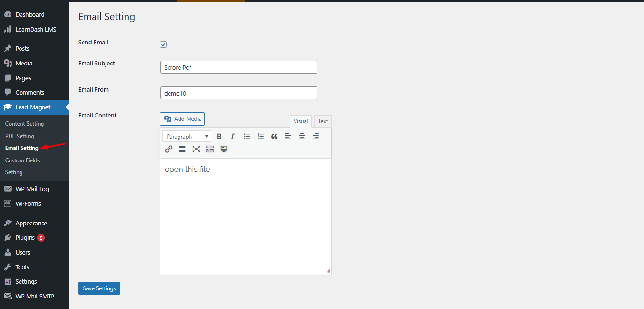Align the text right
This screenshot has width=644, height=309.
click(x=316, y=136)
